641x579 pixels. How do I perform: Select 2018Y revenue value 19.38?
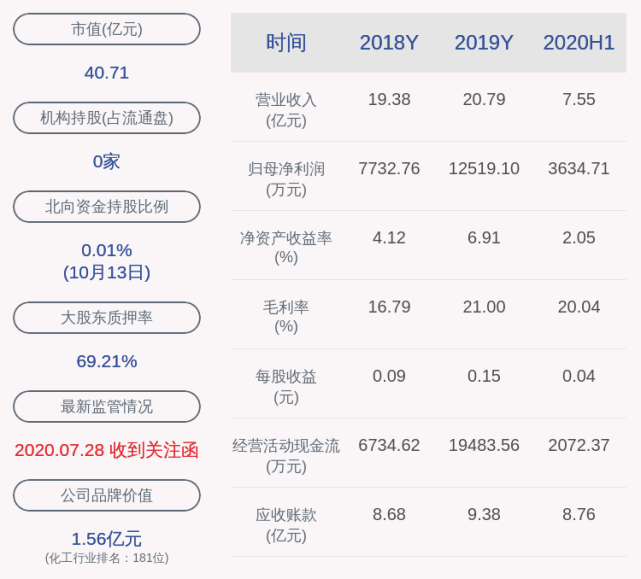(389, 99)
